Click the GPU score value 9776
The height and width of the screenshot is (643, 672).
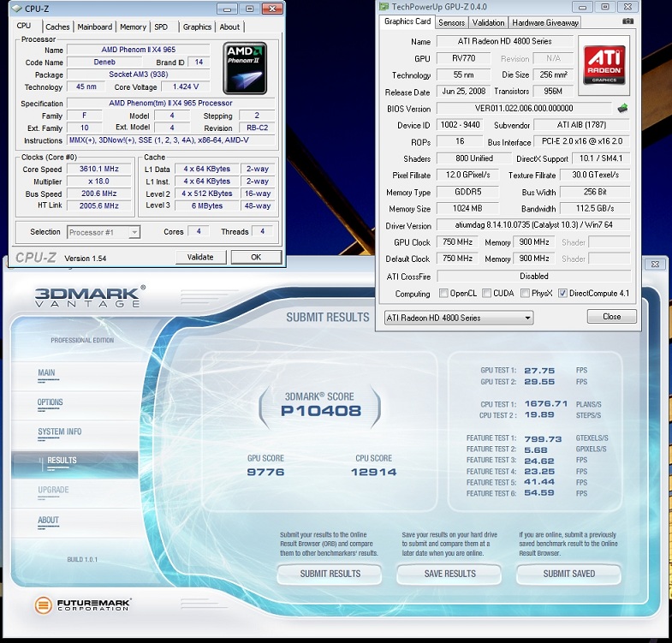(265, 472)
